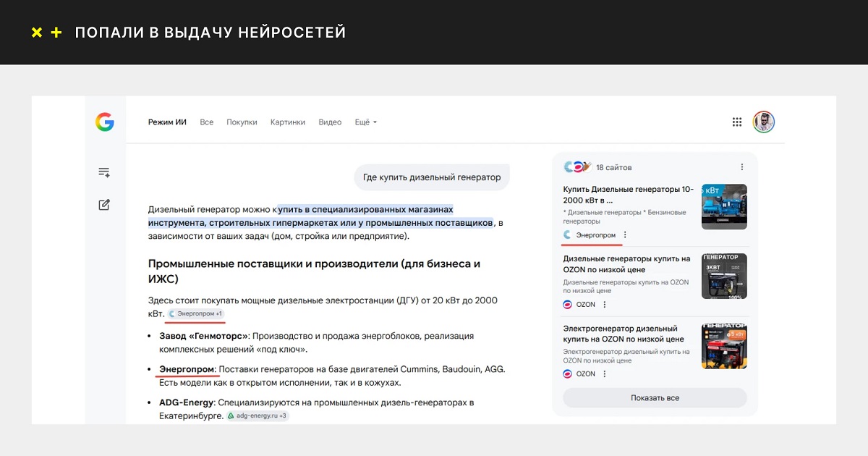This screenshot has width=868, height=456.
Task: Expand the Ещё dropdown menu
Action: point(365,122)
